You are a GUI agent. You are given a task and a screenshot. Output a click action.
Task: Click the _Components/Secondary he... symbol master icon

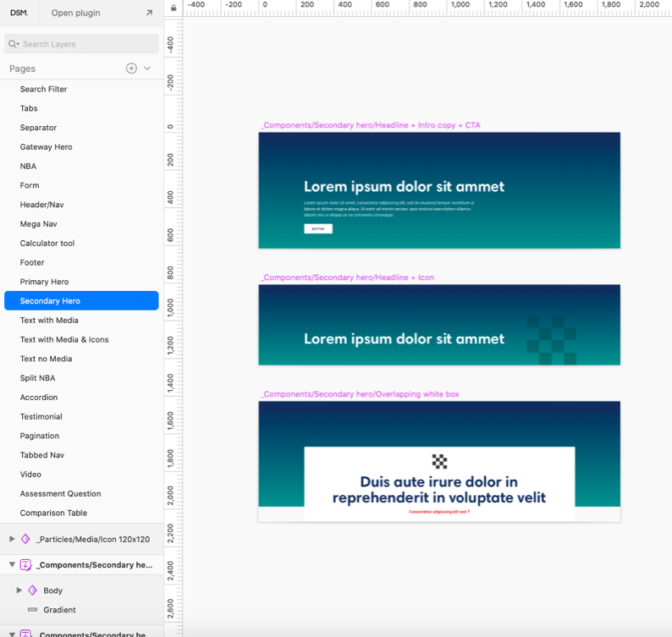[25, 565]
